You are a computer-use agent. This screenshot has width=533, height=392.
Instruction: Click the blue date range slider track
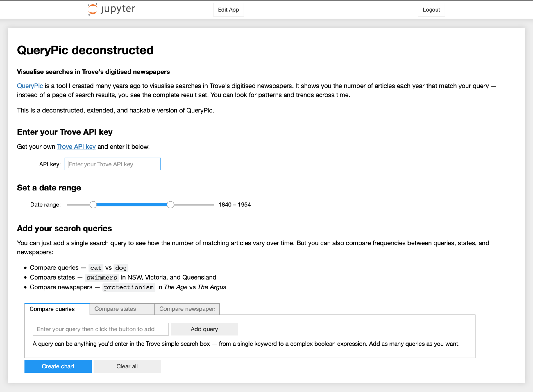[132, 205]
